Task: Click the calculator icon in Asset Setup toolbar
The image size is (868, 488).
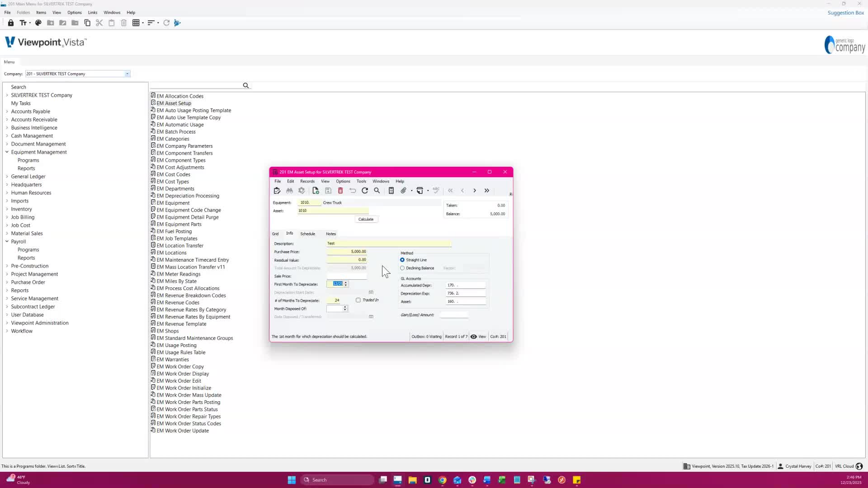Action: (x=391, y=191)
